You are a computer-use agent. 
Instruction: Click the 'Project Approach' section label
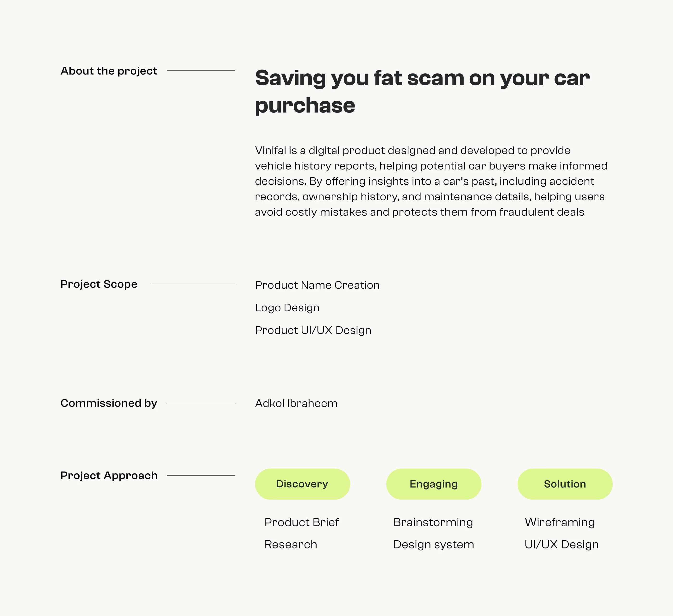[x=109, y=475]
